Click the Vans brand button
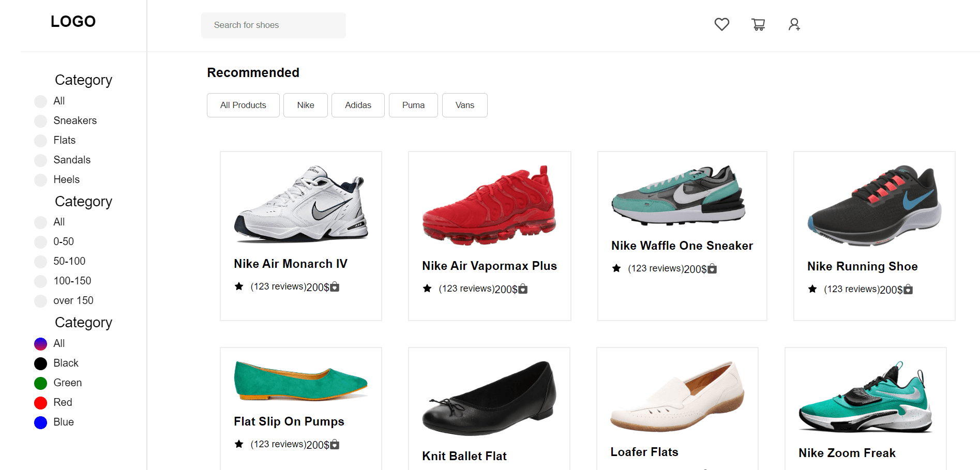 (x=464, y=105)
